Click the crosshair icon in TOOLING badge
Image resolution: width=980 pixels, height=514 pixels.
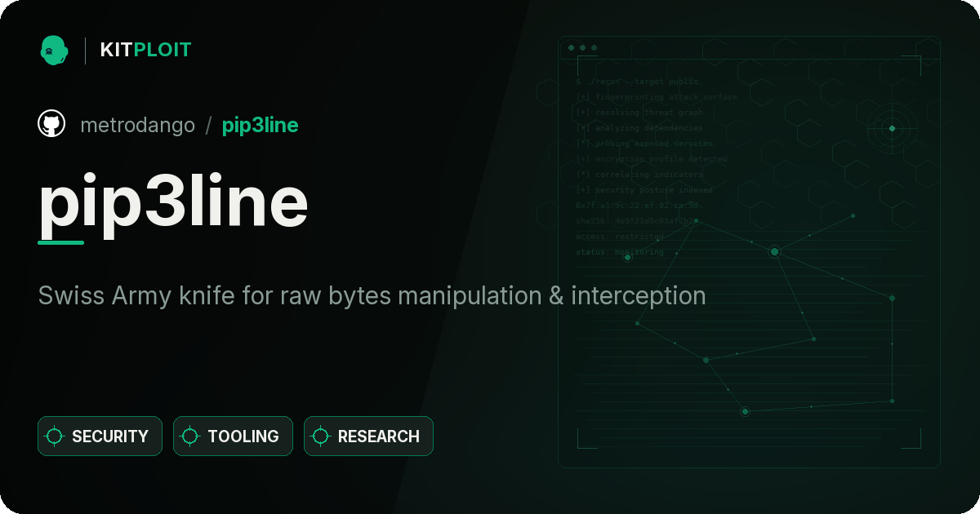[190, 436]
